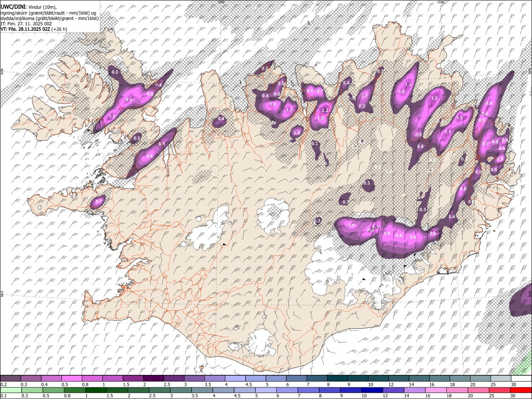The height and width of the screenshot is (399, 532).
Task: Select the top-row legend swatch between 4 and 4.5
Action: pos(235,379)
